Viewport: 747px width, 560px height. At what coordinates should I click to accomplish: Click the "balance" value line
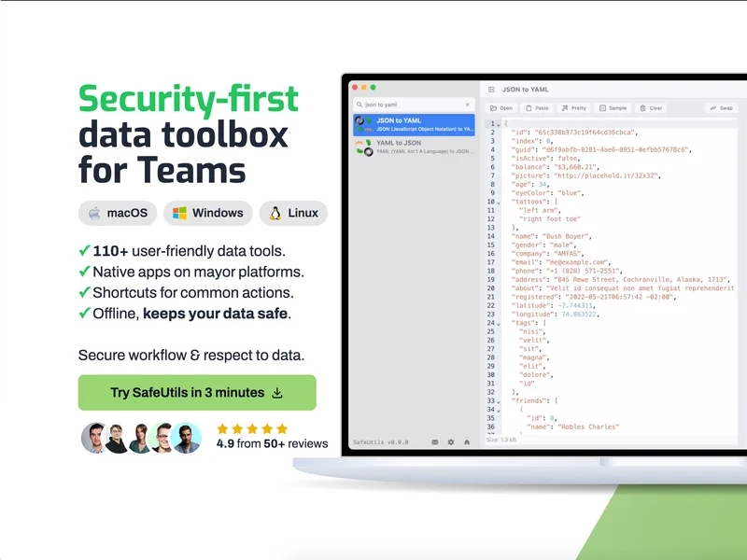[556, 167]
